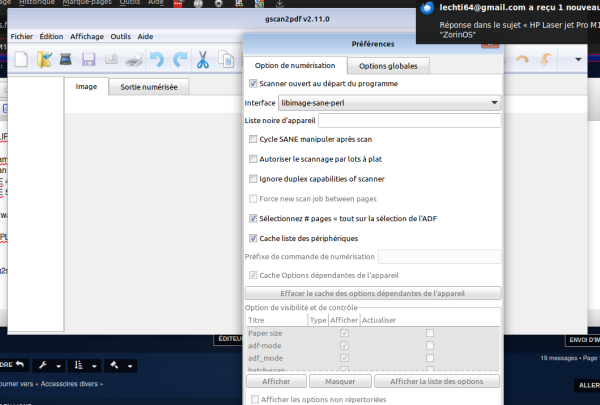Click the New document icon in toolbar

21,60
